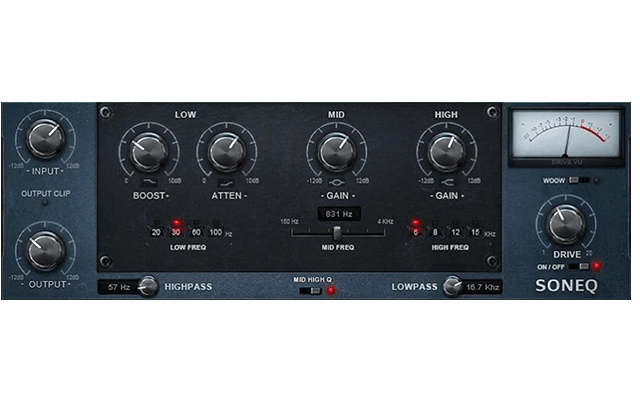The image size is (640, 400).
Task: Select 20 Hz low frequency
Action: pyautogui.click(x=156, y=232)
